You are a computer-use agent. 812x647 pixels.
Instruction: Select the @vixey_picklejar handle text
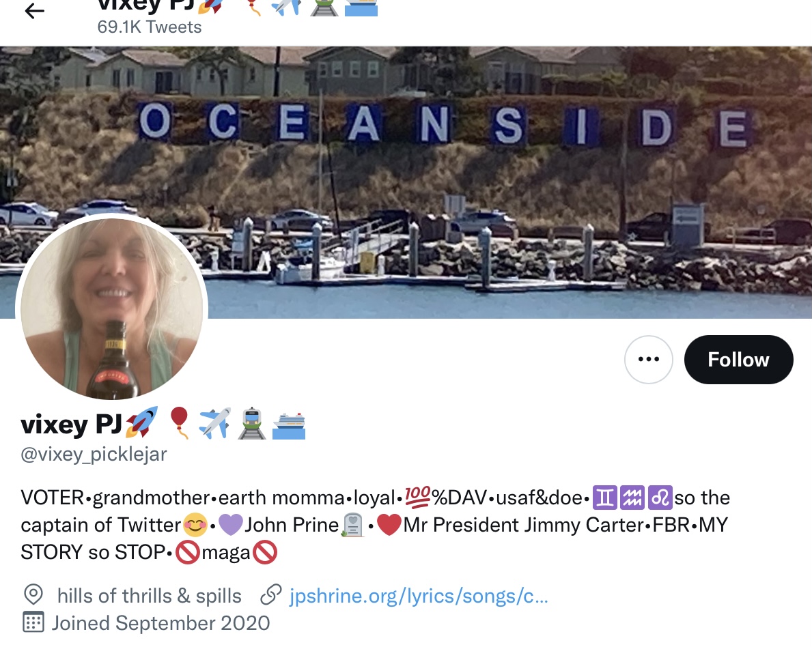pyautogui.click(x=94, y=454)
